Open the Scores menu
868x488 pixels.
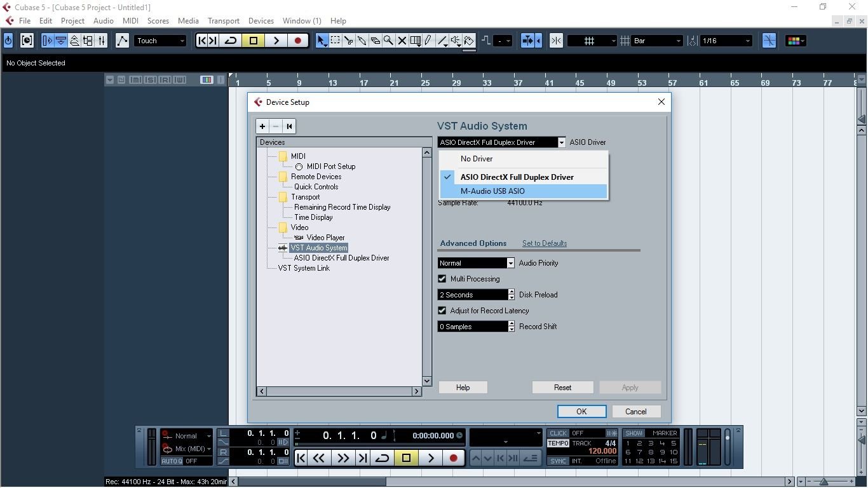pyautogui.click(x=158, y=21)
